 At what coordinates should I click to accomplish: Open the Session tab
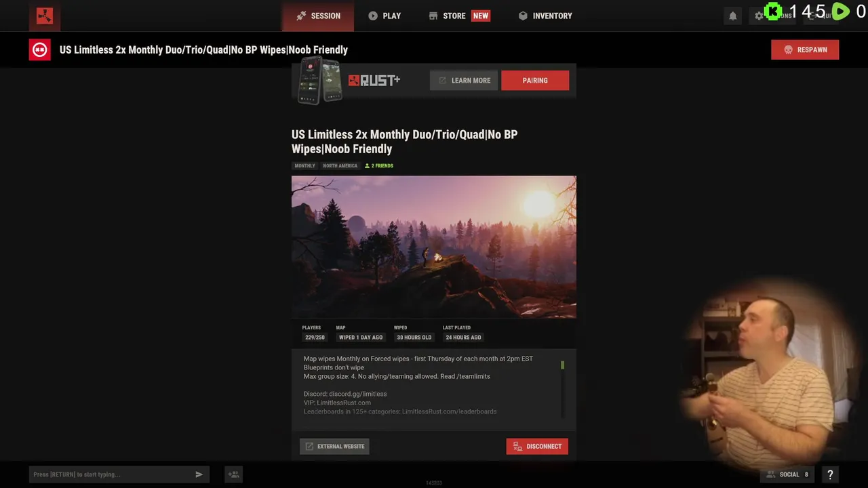click(x=318, y=16)
